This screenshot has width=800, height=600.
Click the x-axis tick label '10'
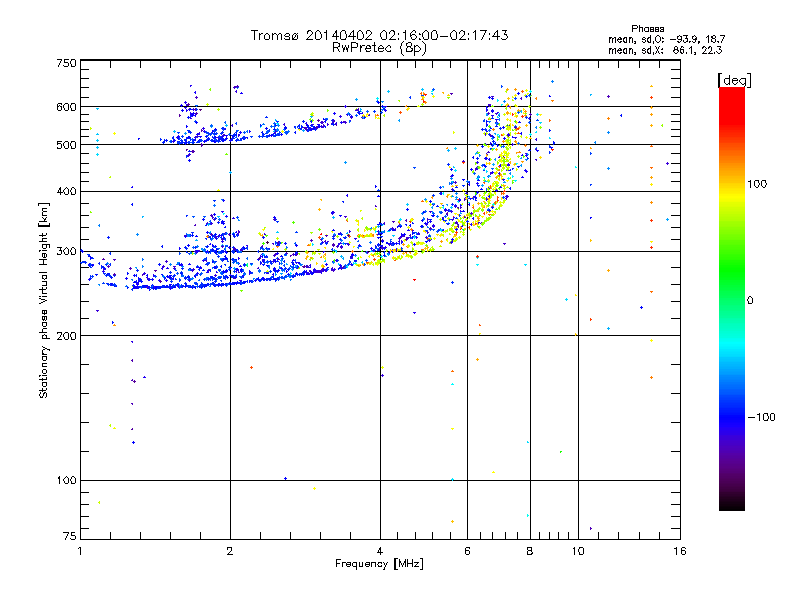578,551
